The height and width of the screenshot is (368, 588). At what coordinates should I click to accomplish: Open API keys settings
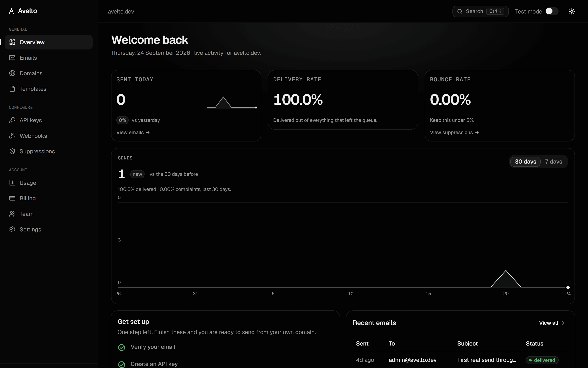point(49,120)
